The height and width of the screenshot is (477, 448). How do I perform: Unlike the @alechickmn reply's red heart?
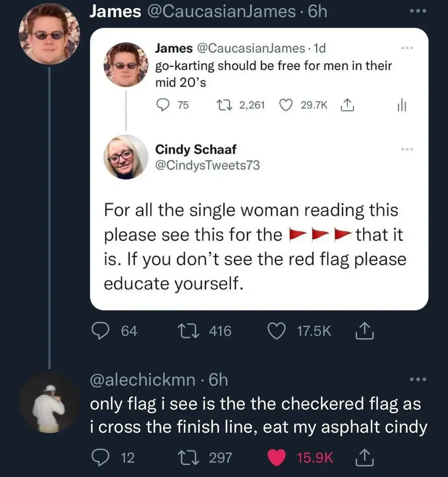[276, 457]
